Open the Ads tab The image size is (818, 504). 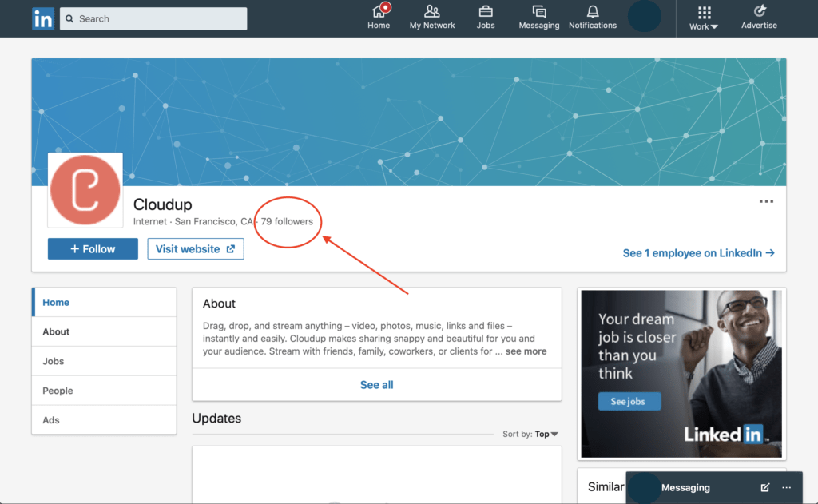tap(105, 420)
